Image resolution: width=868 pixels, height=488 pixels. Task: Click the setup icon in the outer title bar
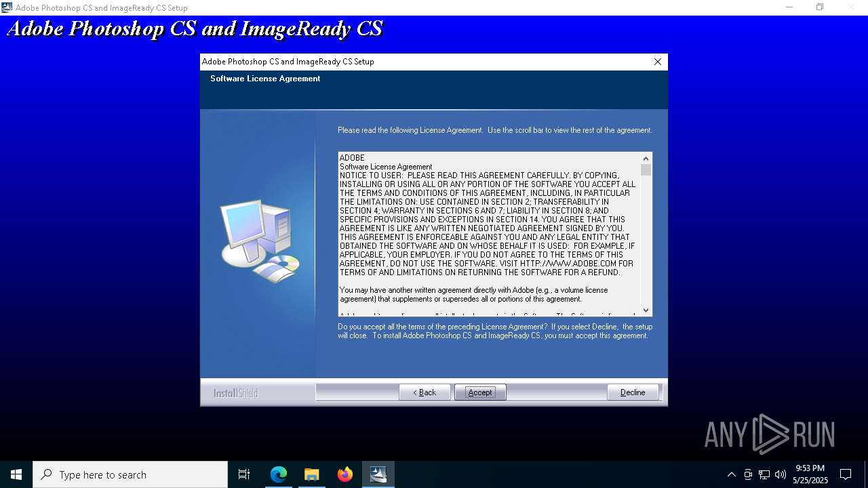coord(7,7)
